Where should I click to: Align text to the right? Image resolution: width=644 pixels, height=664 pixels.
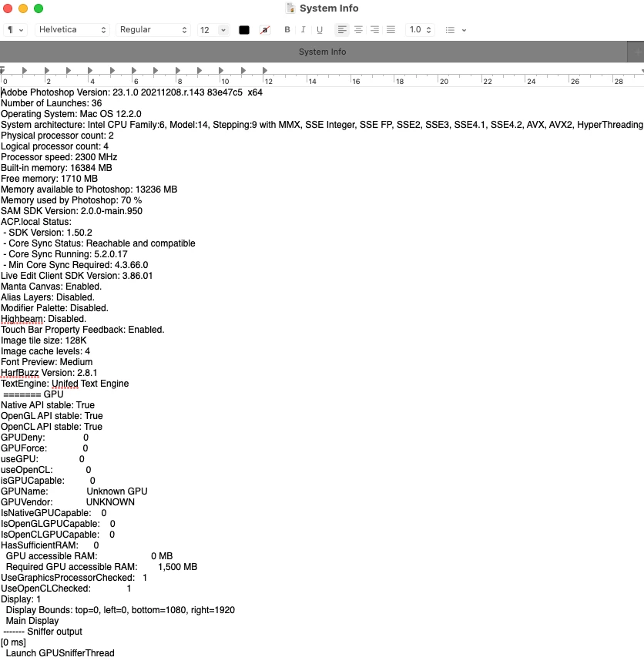coord(374,29)
